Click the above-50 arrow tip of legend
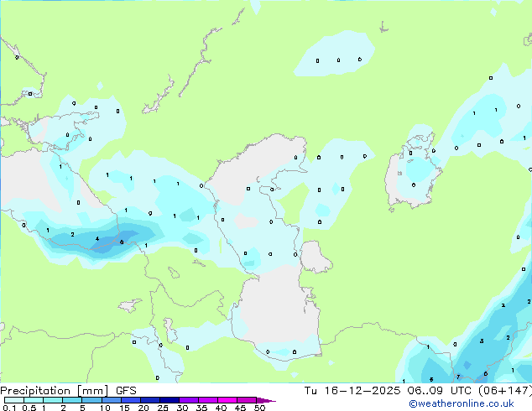This screenshot has height=411, width=532. (266, 400)
